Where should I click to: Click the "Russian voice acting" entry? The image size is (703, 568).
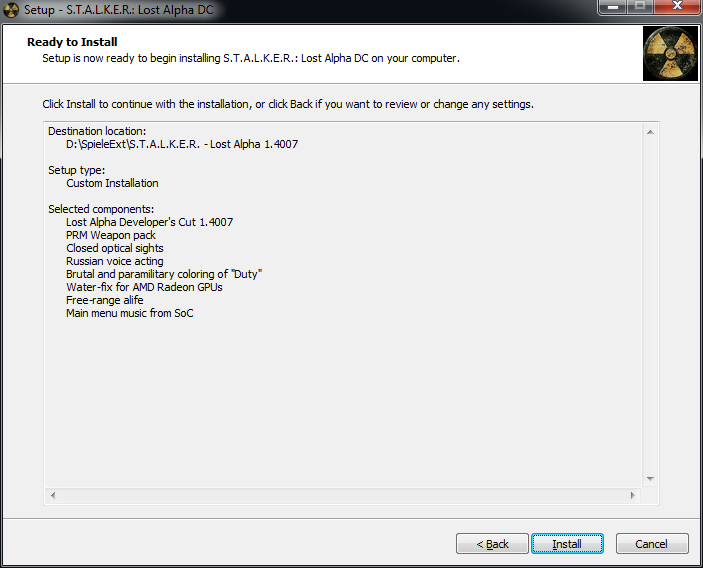tap(114, 261)
